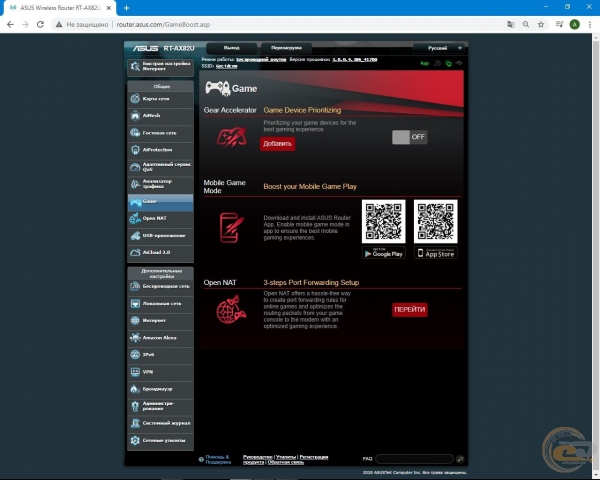This screenshot has width=600, height=480.
Task: Open the green profile avatar menu
Action: tap(574, 24)
